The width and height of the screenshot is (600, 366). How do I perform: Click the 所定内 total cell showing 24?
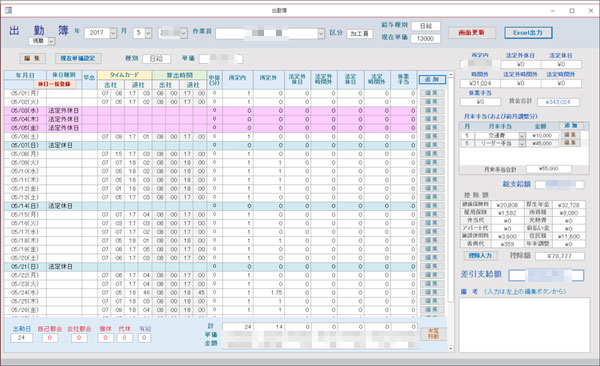(238, 327)
